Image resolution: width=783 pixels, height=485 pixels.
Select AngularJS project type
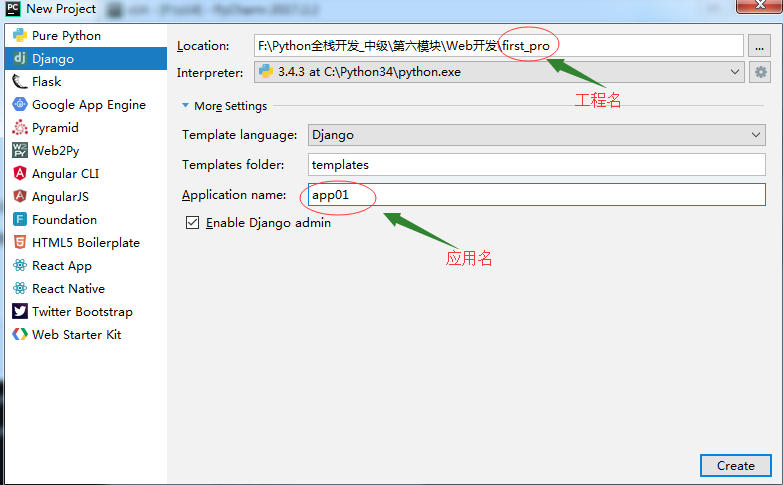tap(86, 196)
